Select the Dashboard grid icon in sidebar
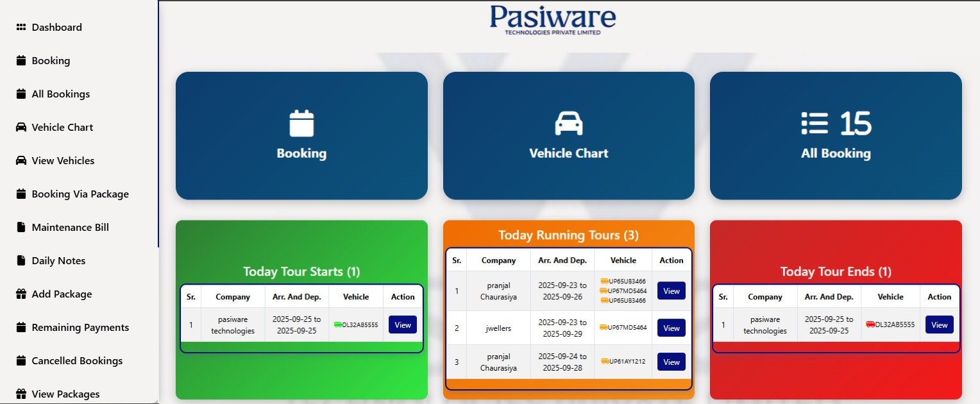The height and width of the screenshot is (404, 980). click(19, 27)
